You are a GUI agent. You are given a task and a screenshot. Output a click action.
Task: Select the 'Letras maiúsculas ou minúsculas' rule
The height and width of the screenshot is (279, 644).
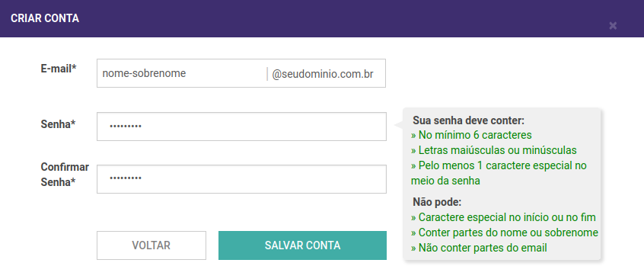494,150
